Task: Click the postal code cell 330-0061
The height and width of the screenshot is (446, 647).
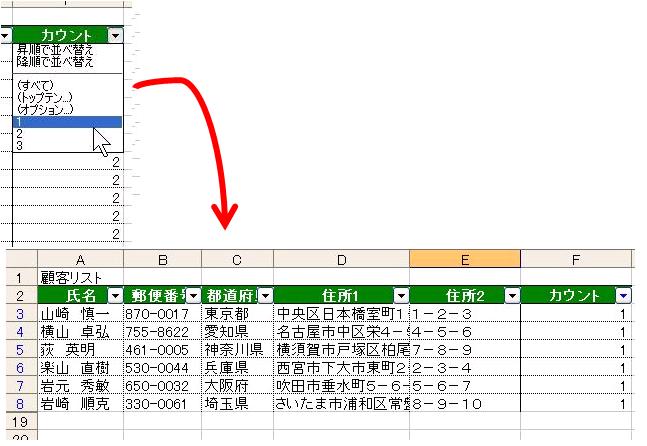Action: pyautogui.click(x=162, y=403)
